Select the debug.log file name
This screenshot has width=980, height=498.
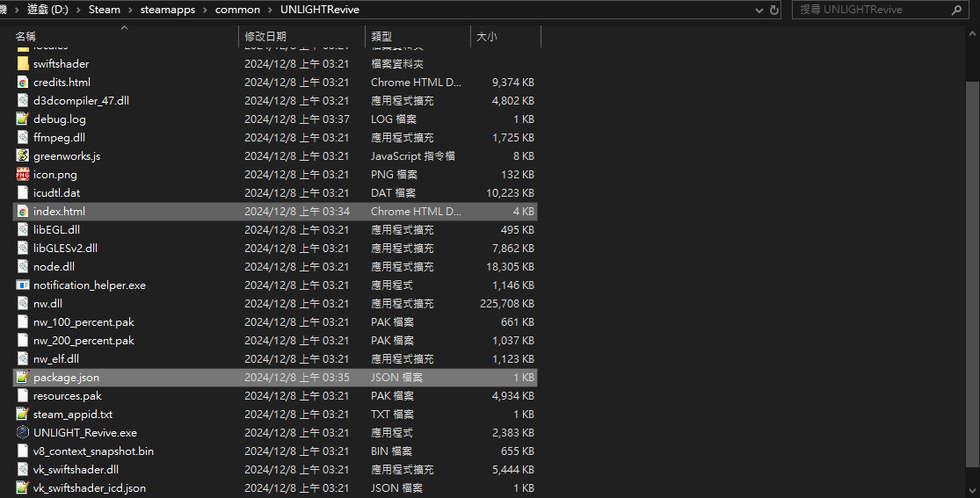pos(60,119)
